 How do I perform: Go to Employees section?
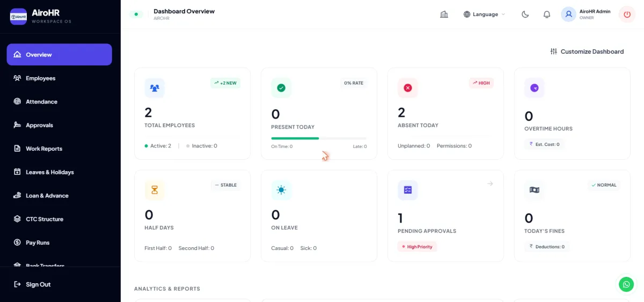click(59, 78)
